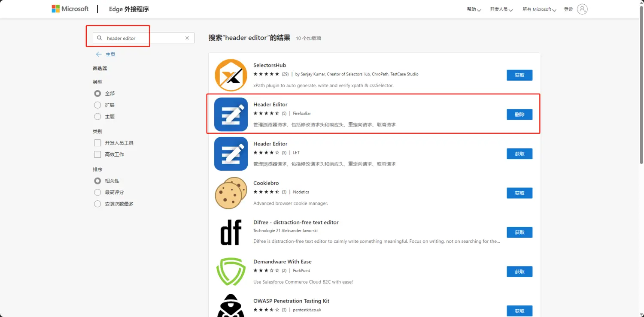Viewport: 644px width, 317px height.
Task: Open the Cookiebro cookie icon
Action: 231,193
